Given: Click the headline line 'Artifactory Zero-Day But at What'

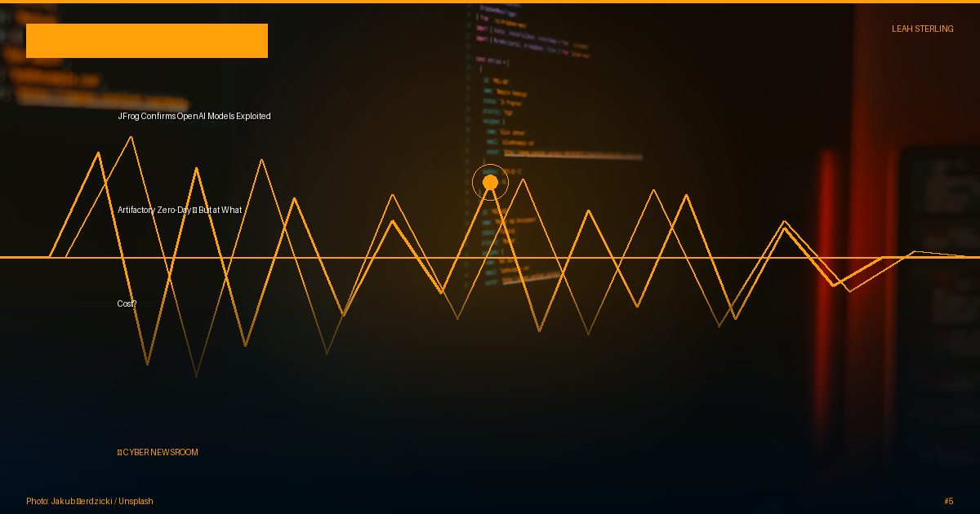Looking at the screenshot, I should tap(180, 210).
